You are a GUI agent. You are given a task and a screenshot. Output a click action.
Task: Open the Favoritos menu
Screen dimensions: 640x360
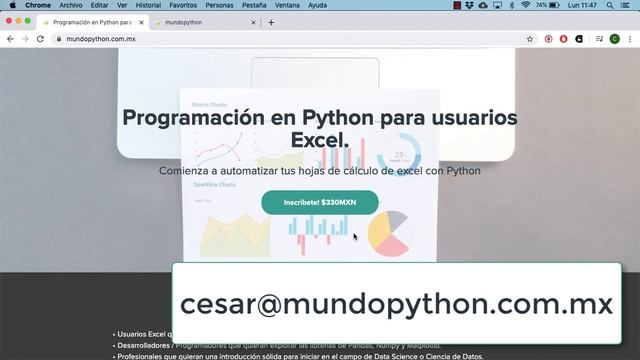pyautogui.click(x=183, y=5)
